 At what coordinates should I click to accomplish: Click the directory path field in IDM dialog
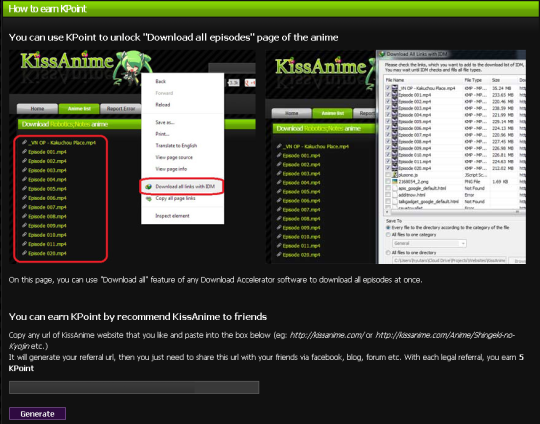[449, 260]
